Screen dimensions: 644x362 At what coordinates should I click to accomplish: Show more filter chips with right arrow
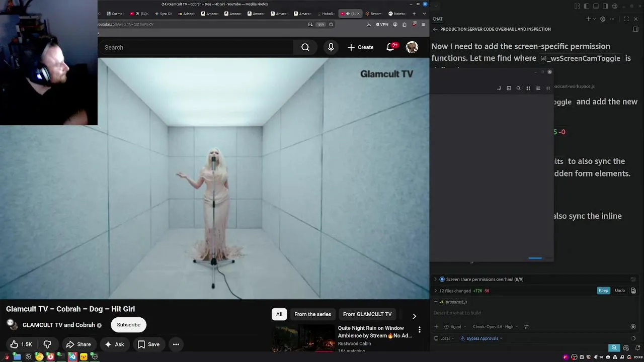tap(414, 316)
